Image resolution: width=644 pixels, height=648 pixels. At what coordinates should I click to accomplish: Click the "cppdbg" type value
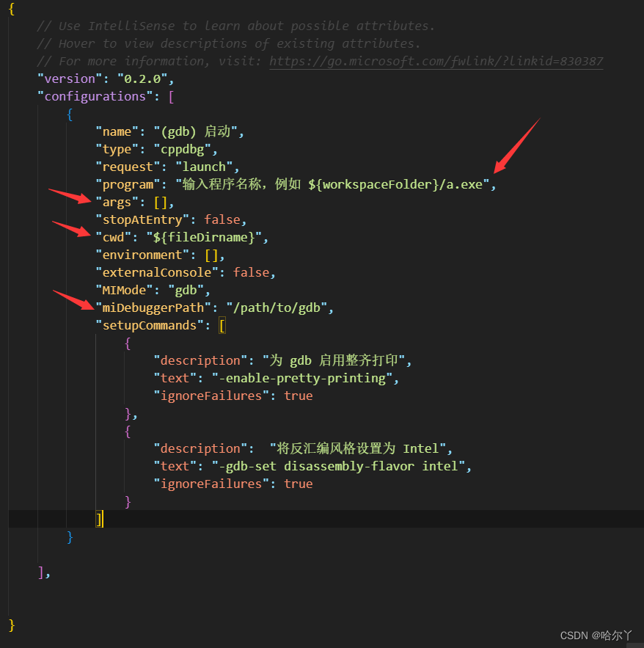(183, 150)
